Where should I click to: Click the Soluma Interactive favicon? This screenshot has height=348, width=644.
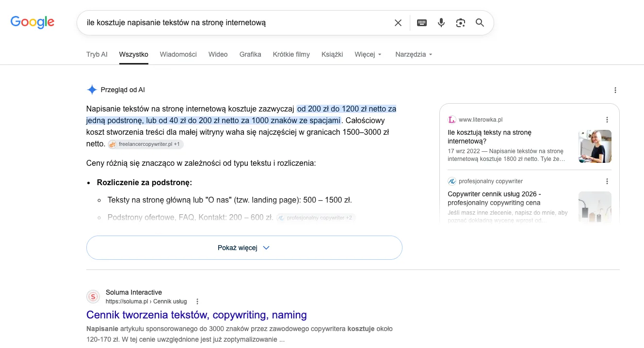pos(93,297)
